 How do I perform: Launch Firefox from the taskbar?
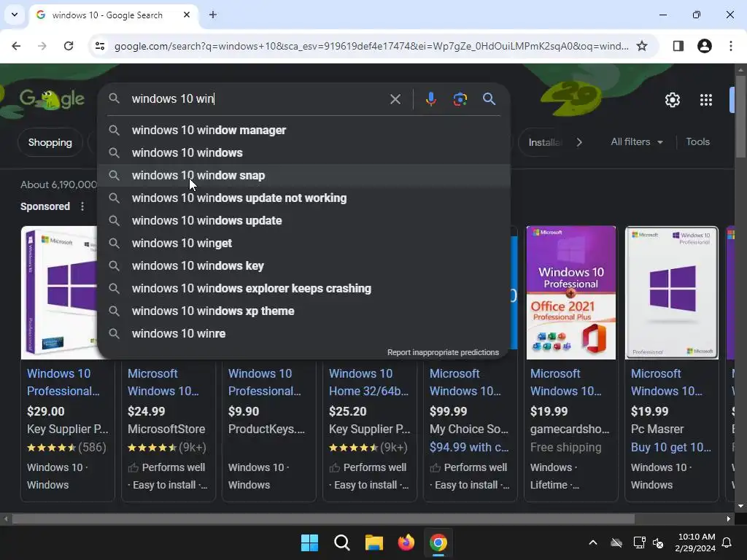406,542
